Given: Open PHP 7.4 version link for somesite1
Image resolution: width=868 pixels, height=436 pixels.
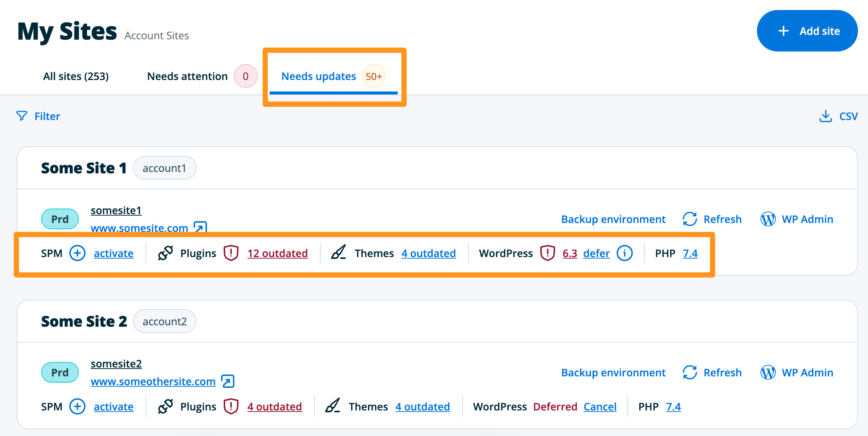Looking at the screenshot, I should tap(690, 253).
